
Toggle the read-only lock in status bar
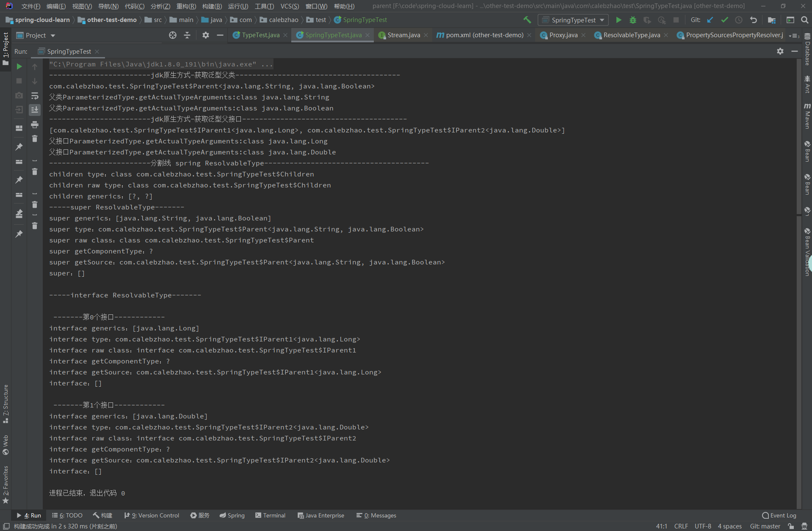point(791,526)
